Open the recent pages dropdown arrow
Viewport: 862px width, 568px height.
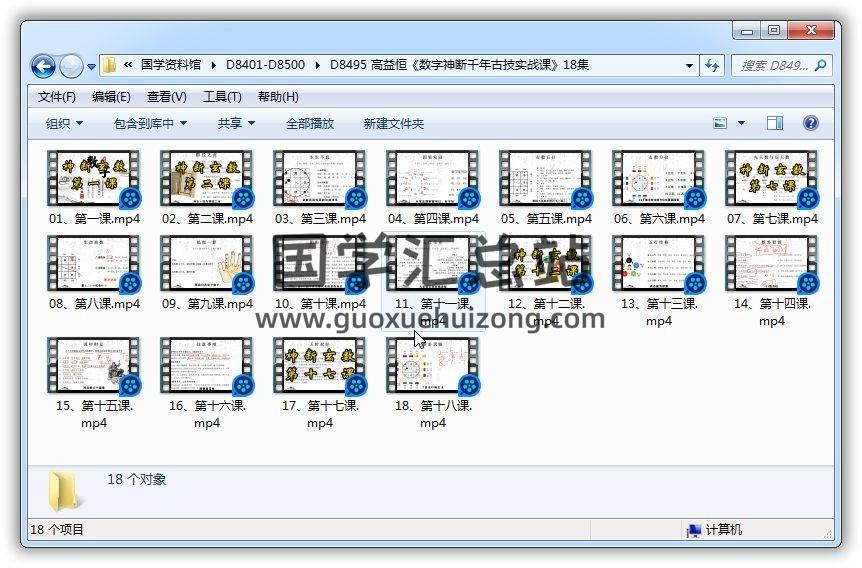click(x=91, y=67)
